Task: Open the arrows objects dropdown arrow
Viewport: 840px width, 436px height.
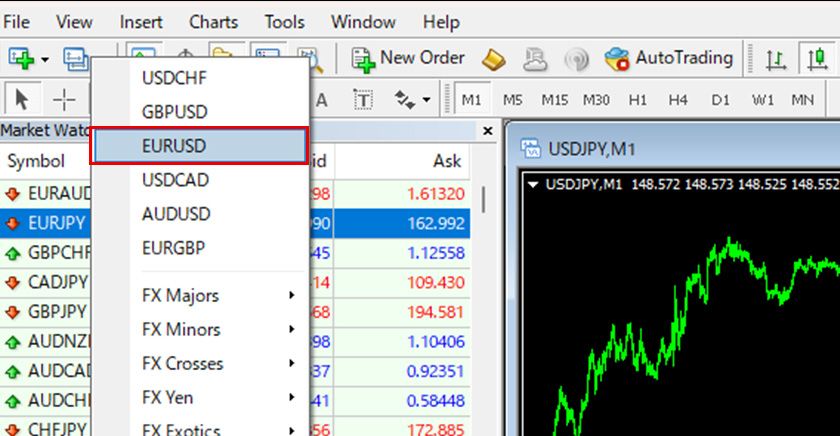Action: [x=427, y=100]
